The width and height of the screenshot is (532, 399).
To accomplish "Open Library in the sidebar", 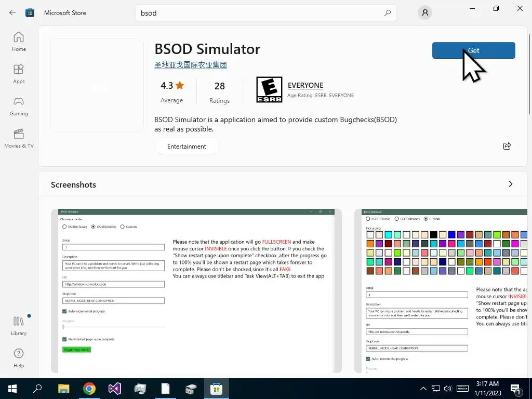I will (19, 326).
